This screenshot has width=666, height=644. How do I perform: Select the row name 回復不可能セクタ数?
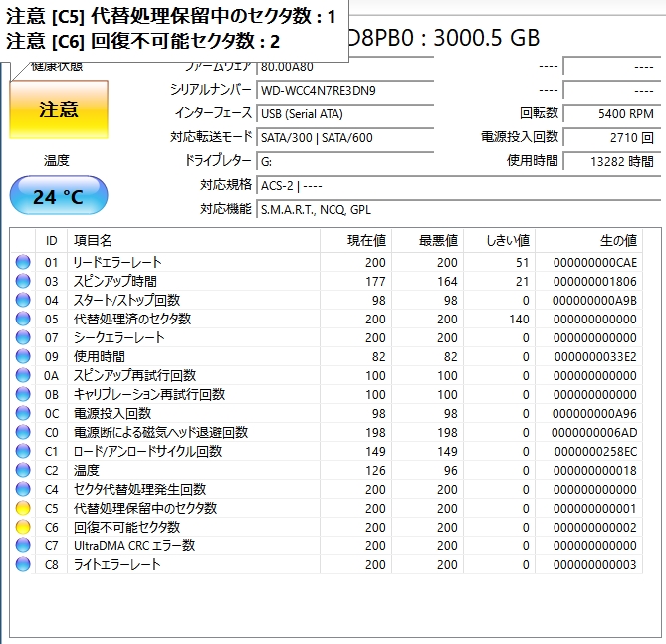pyautogui.click(x=127, y=527)
